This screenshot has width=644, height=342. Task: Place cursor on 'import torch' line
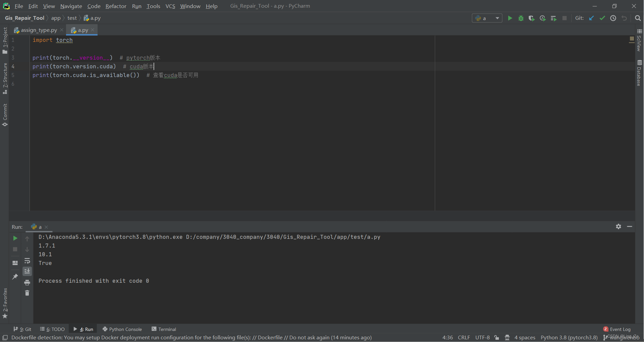tap(53, 40)
